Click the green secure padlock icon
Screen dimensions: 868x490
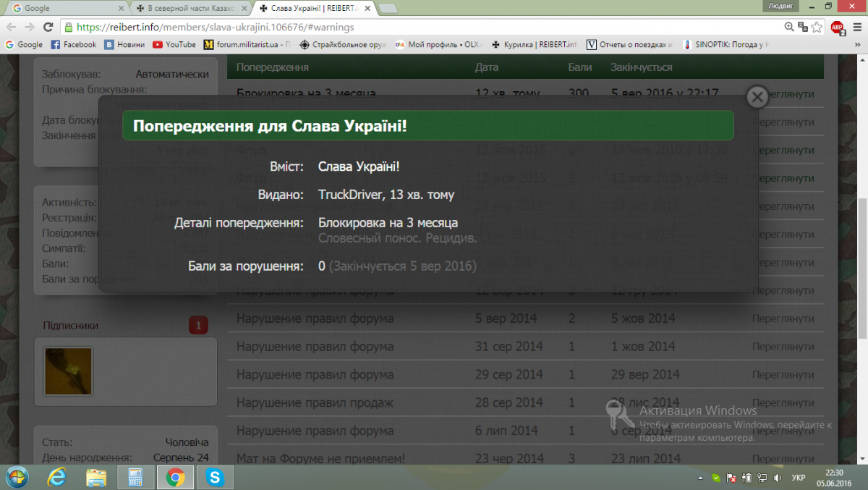[x=69, y=27]
